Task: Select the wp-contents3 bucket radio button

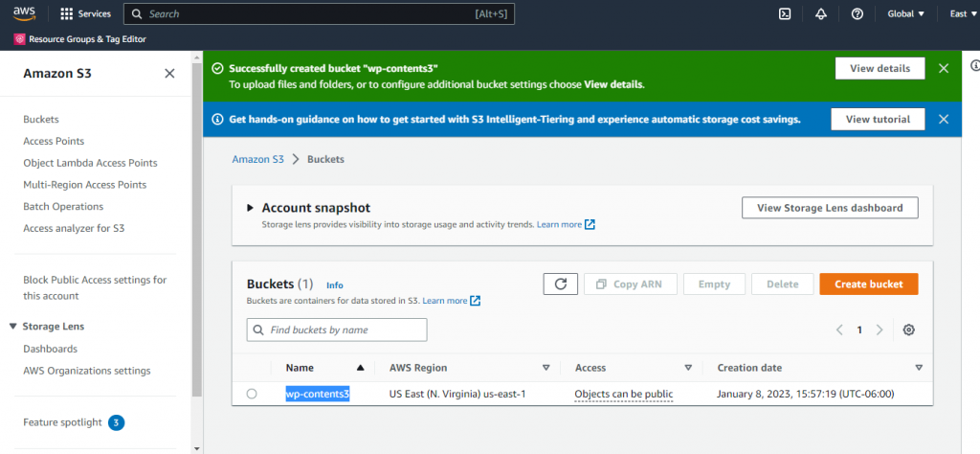Action: (x=252, y=394)
